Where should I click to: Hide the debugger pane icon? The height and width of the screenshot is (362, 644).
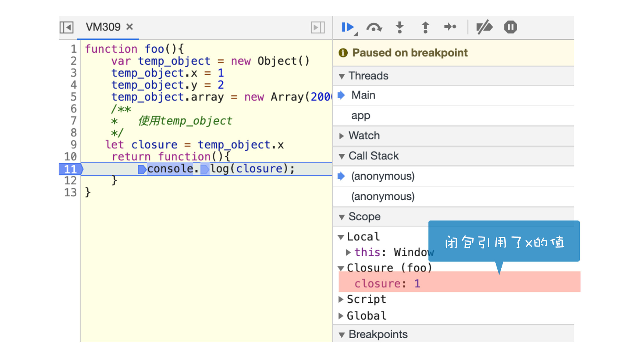pyautogui.click(x=317, y=27)
